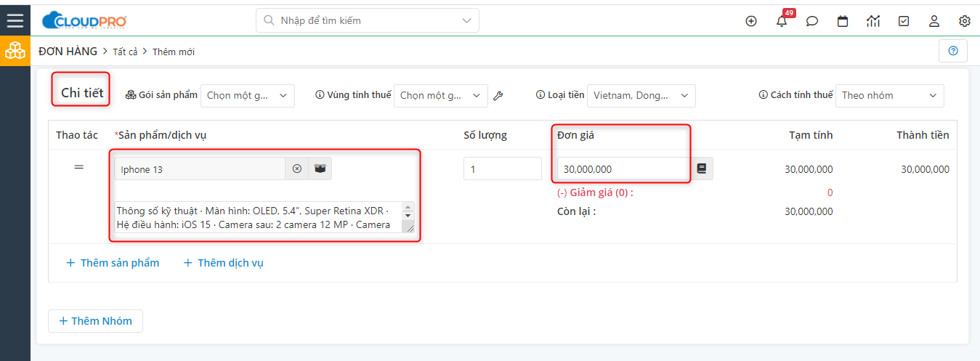Open the settings gear icon
980x361 pixels.
point(965,21)
